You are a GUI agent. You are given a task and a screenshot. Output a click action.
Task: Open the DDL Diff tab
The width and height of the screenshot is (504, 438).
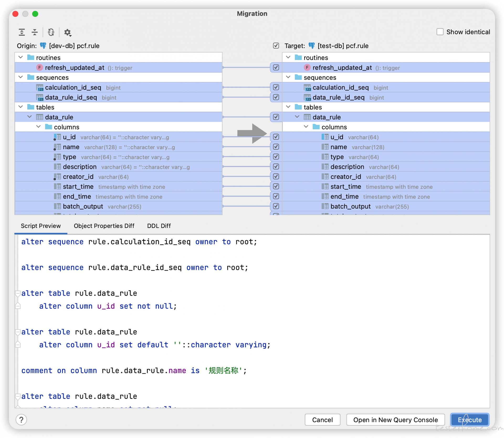click(159, 226)
